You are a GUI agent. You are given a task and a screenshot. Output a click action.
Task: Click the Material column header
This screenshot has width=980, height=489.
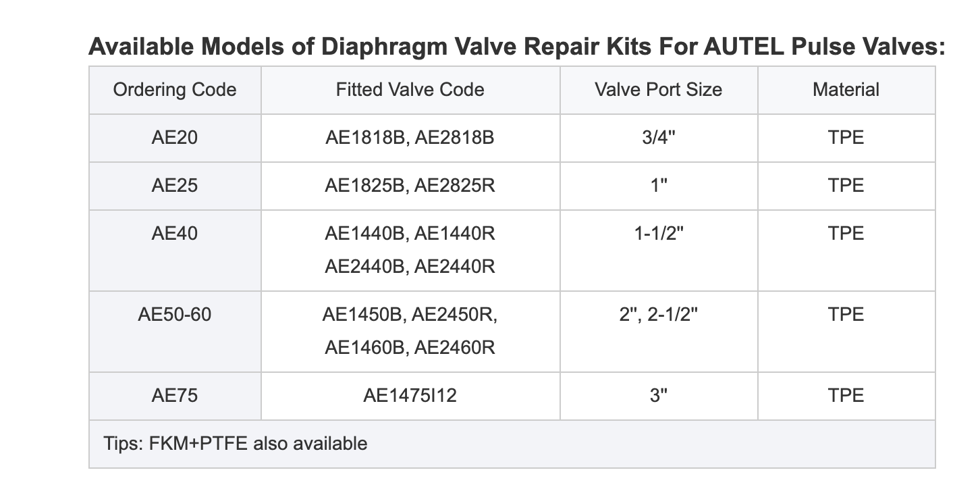(846, 90)
